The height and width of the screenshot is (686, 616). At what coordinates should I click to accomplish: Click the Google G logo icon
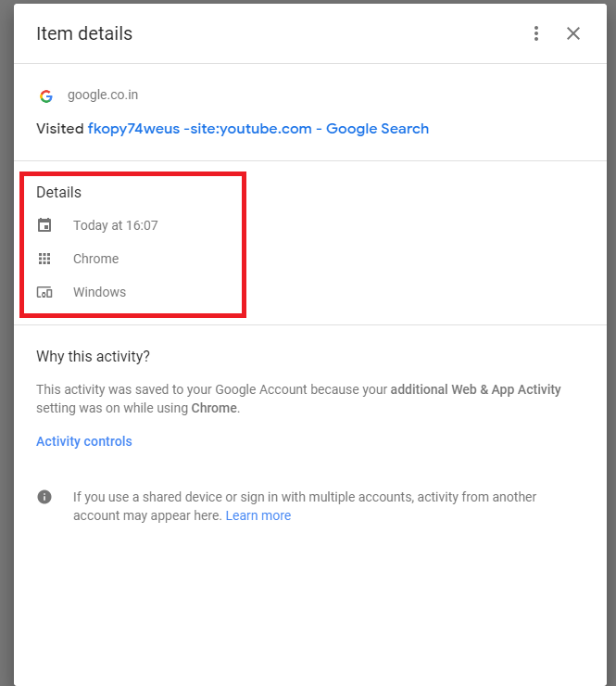[46, 95]
